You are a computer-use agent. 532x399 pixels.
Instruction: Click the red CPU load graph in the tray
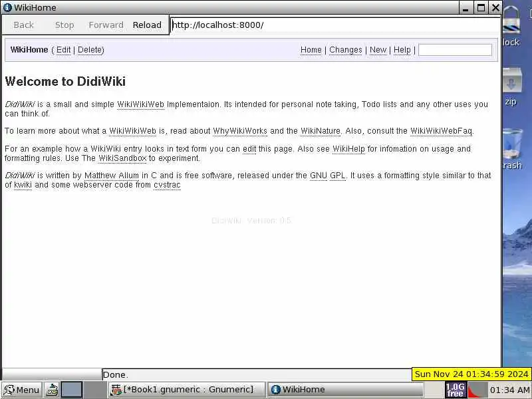point(477,390)
